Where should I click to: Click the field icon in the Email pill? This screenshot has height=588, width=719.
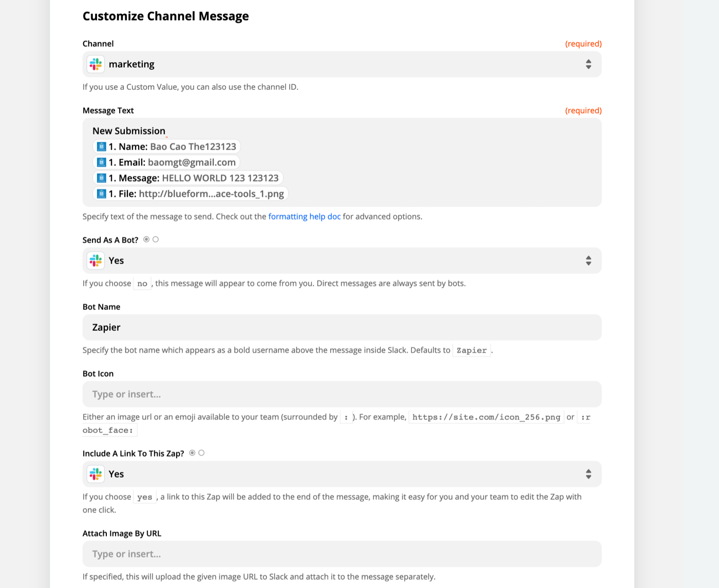pyautogui.click(x=101, y=162)
